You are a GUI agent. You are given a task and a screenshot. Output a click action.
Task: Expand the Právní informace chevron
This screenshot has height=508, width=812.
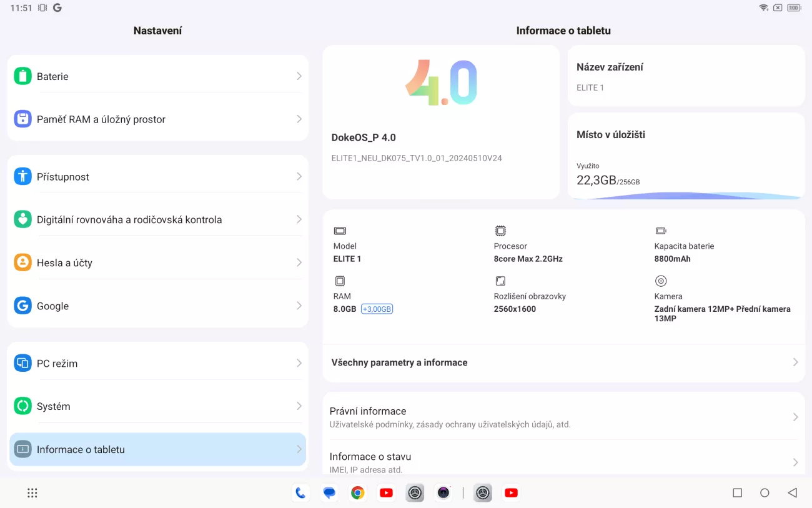click(x=795, y=417)
